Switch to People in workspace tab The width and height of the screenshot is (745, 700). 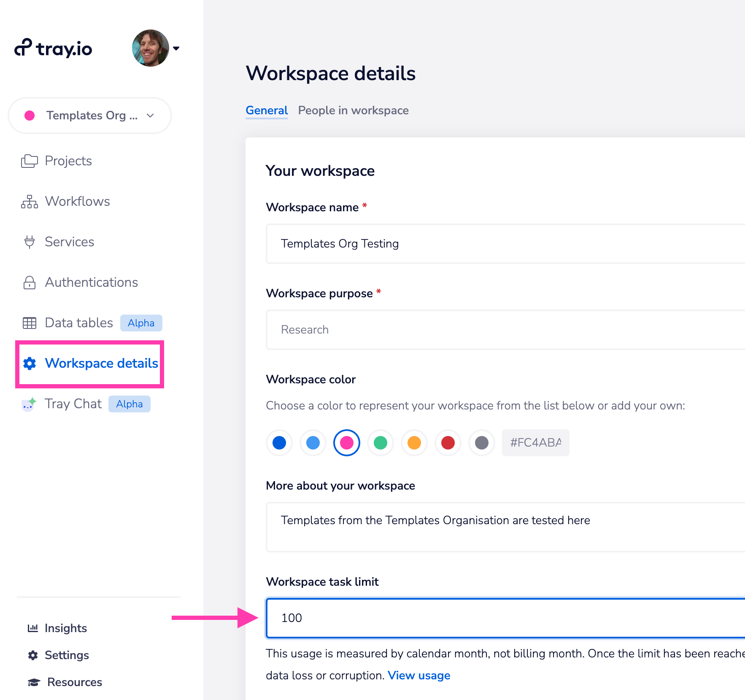pos(353,110)
